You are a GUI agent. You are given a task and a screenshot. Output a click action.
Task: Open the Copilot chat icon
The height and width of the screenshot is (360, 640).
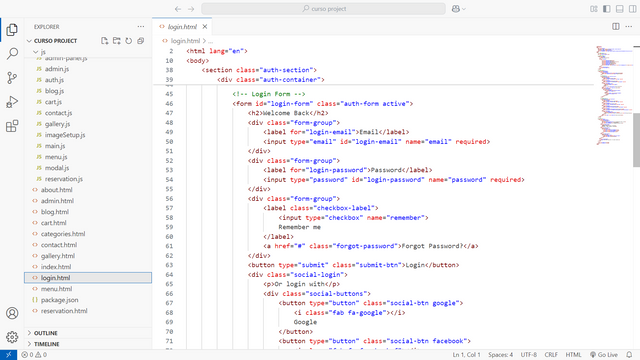pos(456,9)
